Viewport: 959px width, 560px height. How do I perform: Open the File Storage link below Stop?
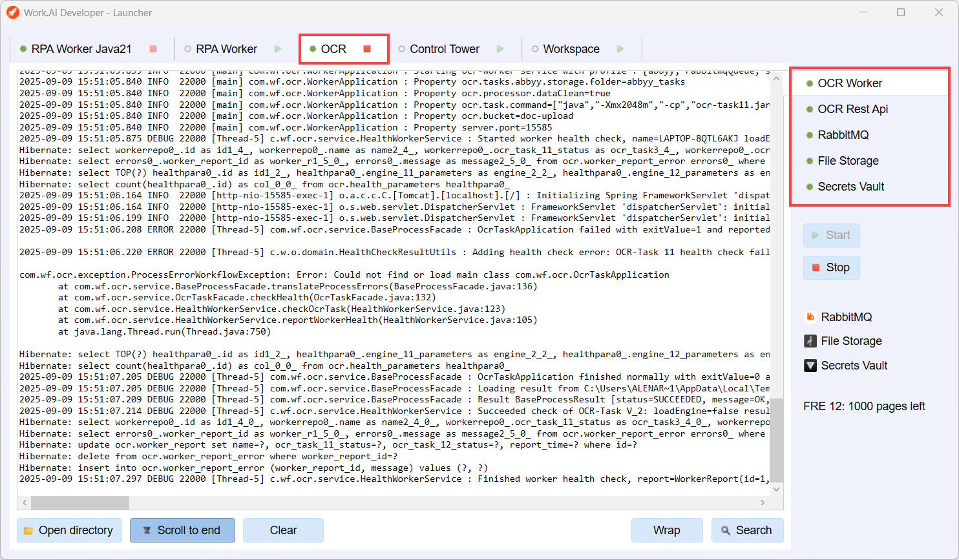point(851,341)
